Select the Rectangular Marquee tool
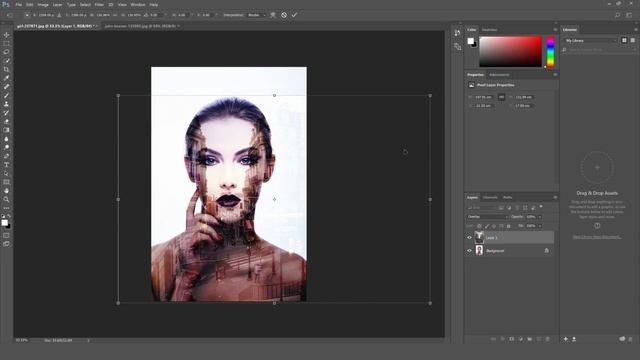640x360 pixels. tap(6, 43)
